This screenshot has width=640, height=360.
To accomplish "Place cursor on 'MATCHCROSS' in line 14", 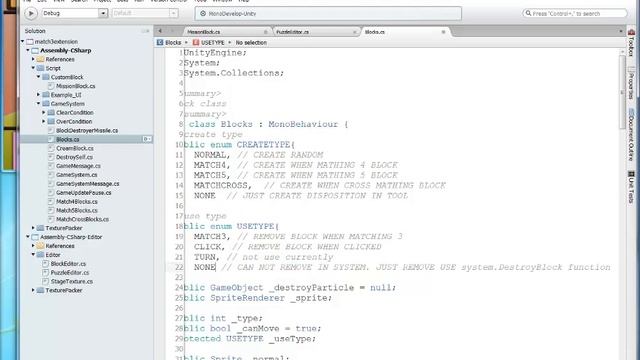I will click(x=220, y=185).
